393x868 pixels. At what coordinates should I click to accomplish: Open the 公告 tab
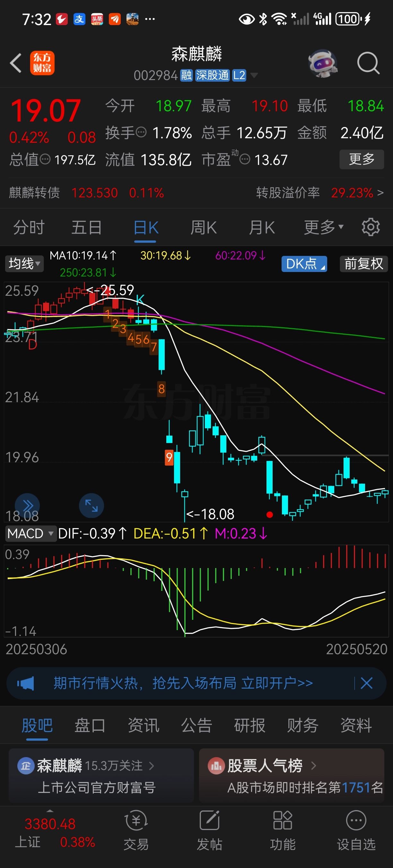[197, 725]
